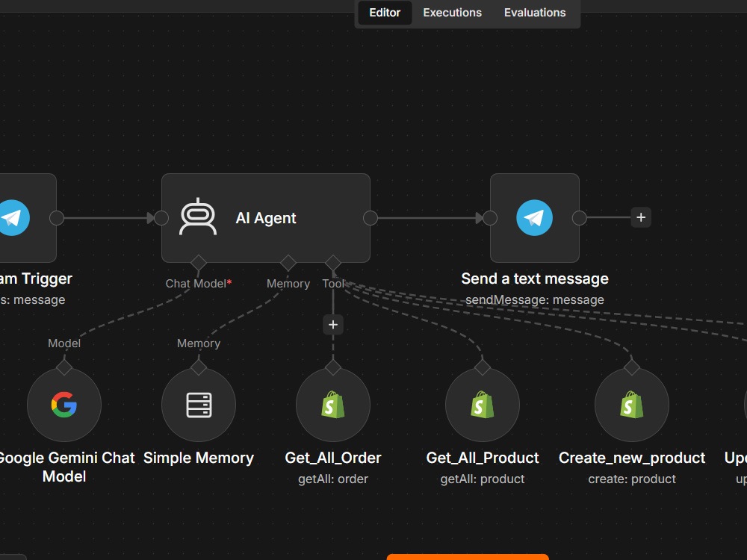Click the Telegram Trigger node icon
Viewport: 747px width, 560px height.
(12, 217)
